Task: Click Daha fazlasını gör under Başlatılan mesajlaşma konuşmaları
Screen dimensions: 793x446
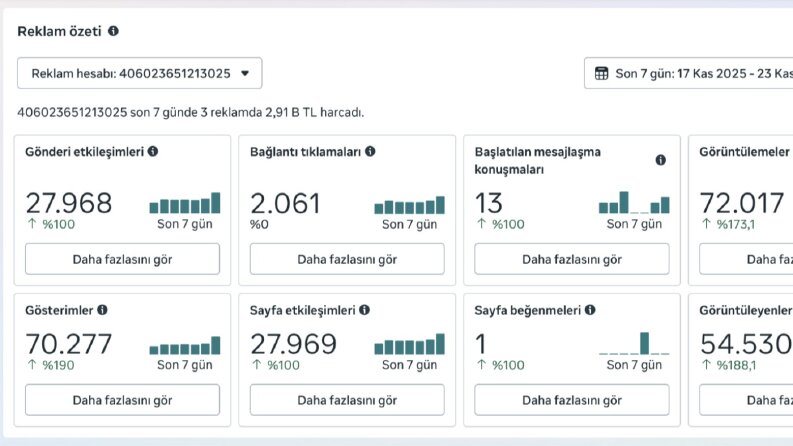Action: [x=571, y=259]
